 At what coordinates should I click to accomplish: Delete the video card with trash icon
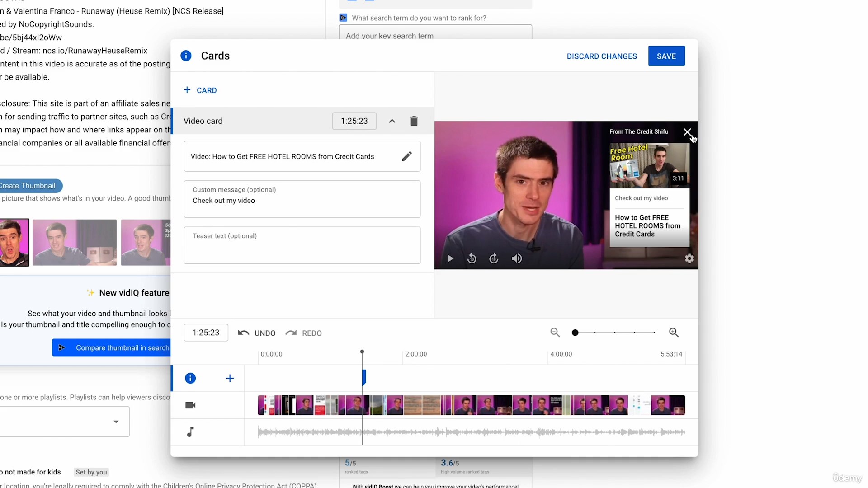pyautogui.click(x=414, y=121)
